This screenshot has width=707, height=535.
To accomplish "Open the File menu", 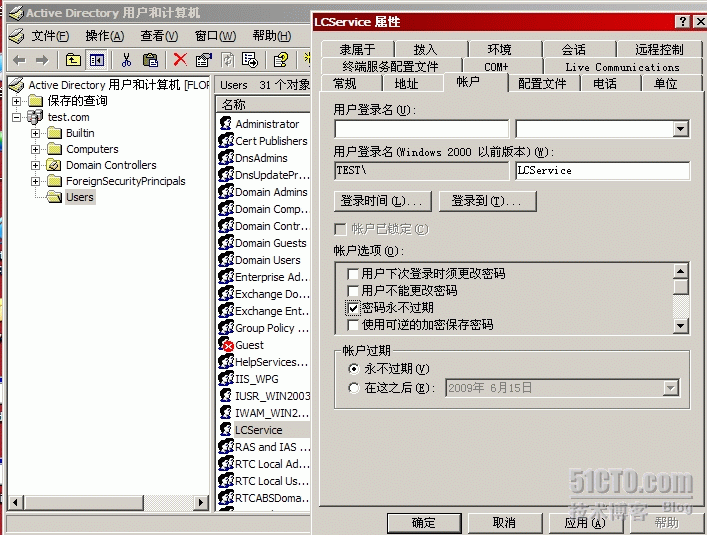I will 50,36.
